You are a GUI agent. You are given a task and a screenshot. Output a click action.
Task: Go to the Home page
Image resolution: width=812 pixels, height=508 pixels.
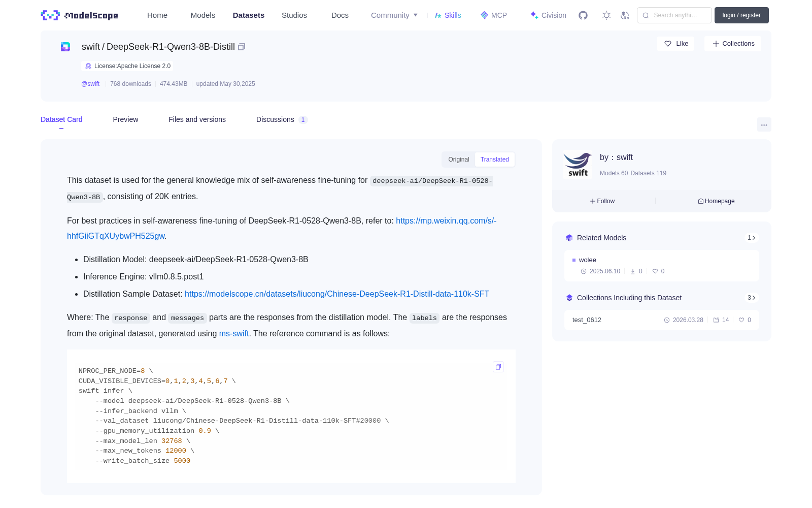157,15
